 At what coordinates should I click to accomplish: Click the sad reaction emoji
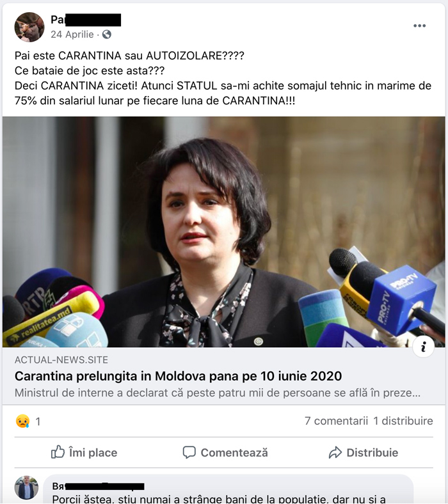tap(22, 421)
